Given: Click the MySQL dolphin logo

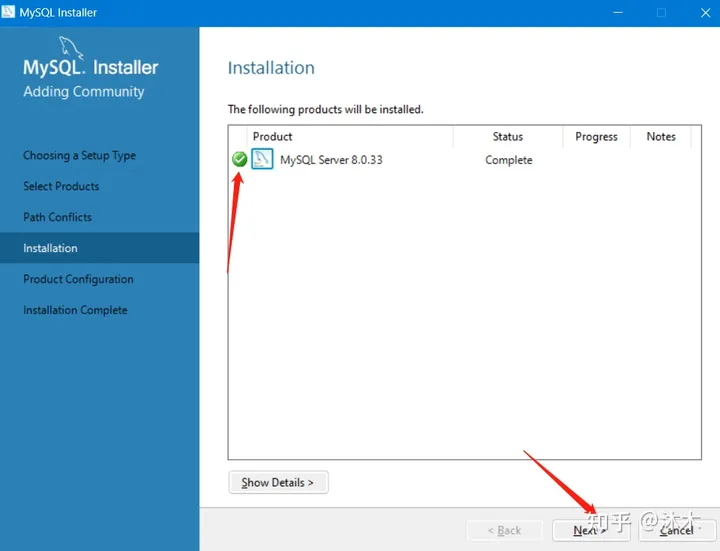Looking at the screenshot, I should pyautogui.click(x=71, y=47).
